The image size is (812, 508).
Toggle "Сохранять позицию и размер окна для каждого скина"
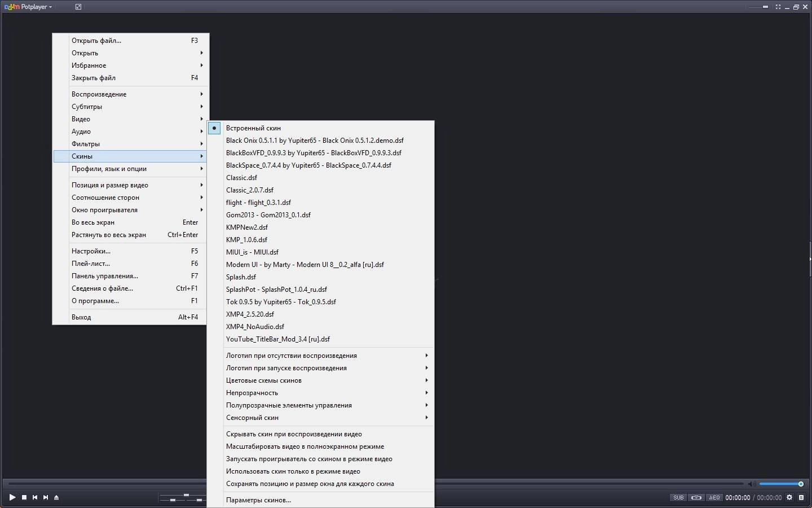pos(321,484)
